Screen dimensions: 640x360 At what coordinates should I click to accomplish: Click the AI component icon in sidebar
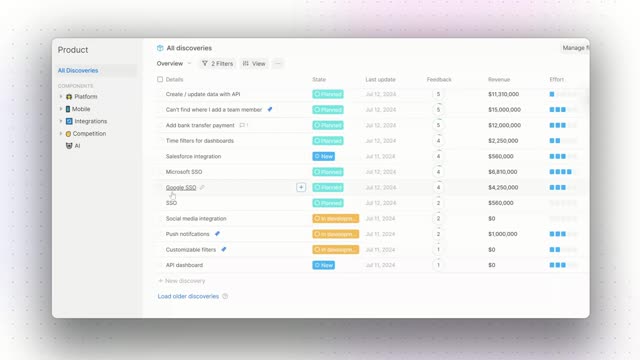[x=69, y=146]
